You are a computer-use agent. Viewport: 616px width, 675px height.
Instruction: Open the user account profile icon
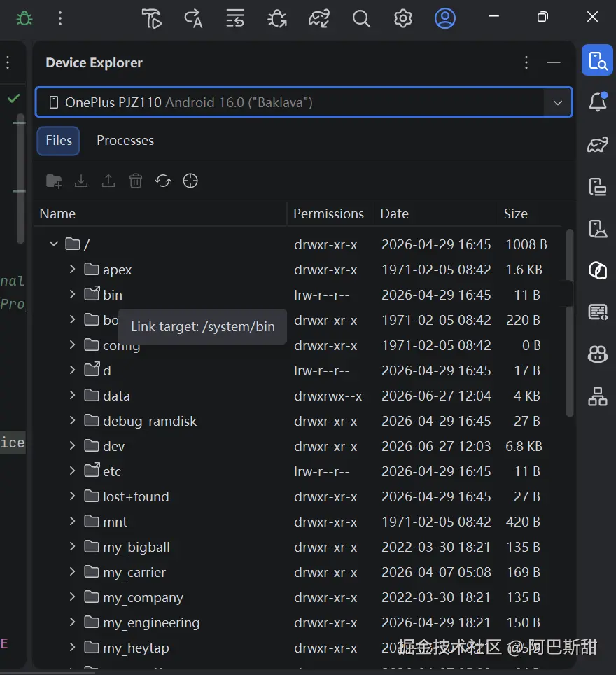pos(444,18)
